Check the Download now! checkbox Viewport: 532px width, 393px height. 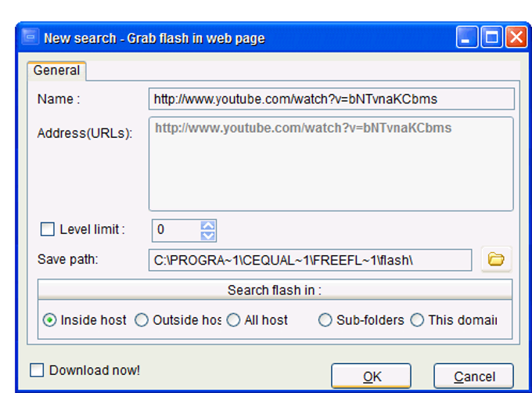pyautogui.click(x=37, y=370)
